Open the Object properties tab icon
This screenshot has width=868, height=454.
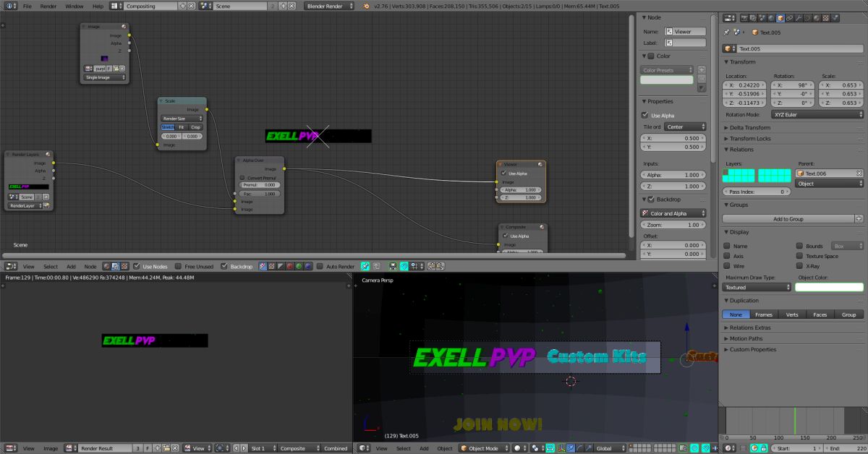point(780,17)
